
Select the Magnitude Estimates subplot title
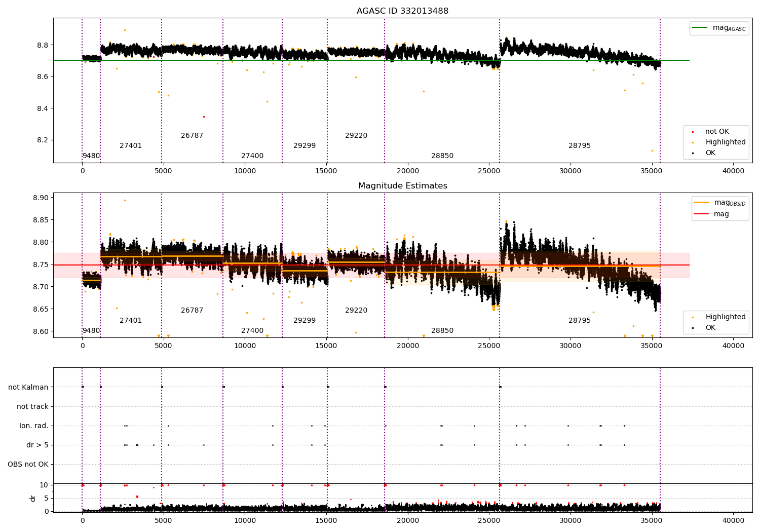point(402,185)
